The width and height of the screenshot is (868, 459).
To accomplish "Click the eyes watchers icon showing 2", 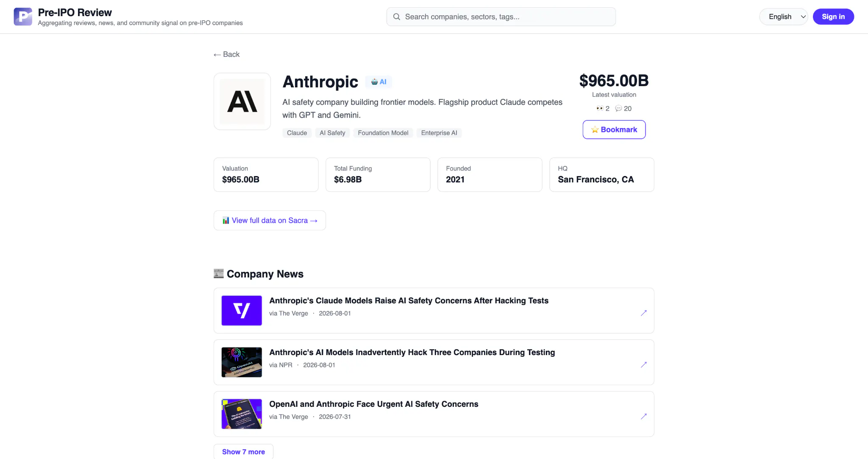I will pyautogui.click(x=600, y=109).
